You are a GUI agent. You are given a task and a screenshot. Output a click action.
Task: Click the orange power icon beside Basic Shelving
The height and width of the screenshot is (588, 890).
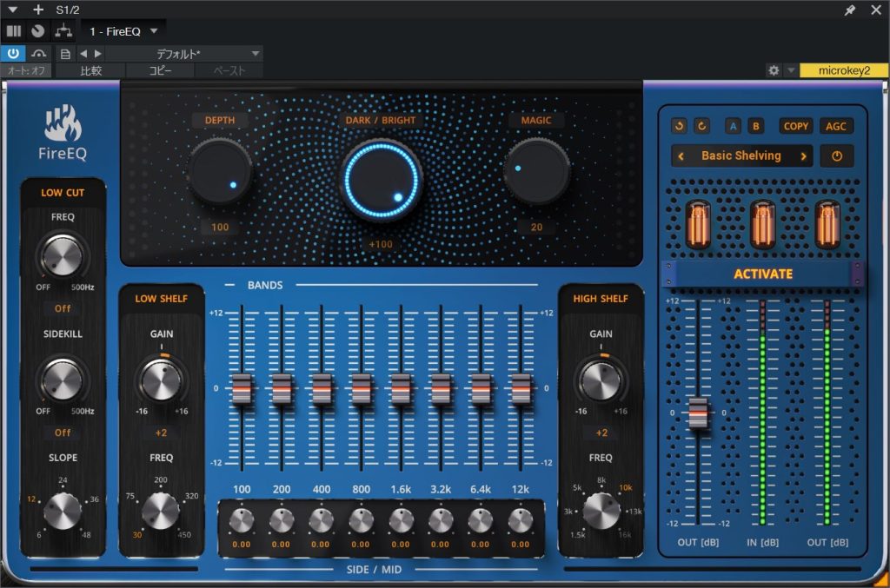point(836,156)
